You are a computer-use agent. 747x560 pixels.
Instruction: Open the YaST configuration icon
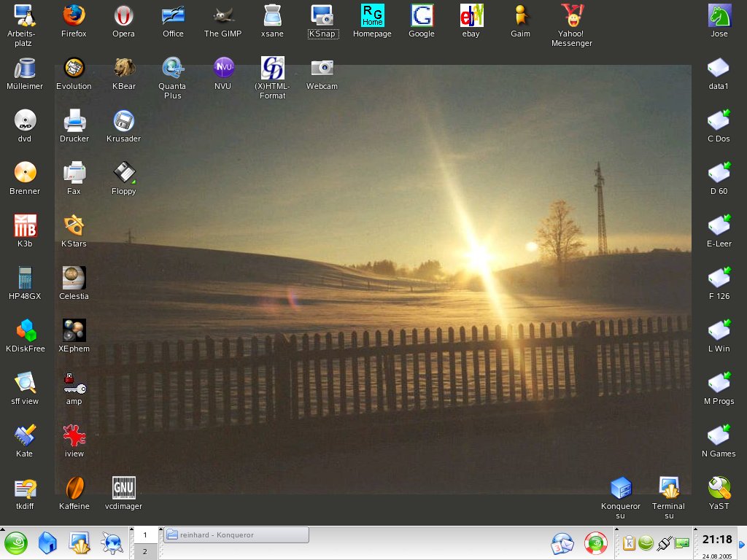click(719, 488)
